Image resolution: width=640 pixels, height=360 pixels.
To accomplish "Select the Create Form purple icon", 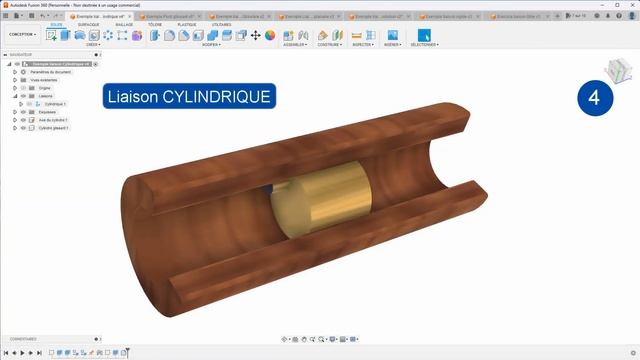I will 137,35.
